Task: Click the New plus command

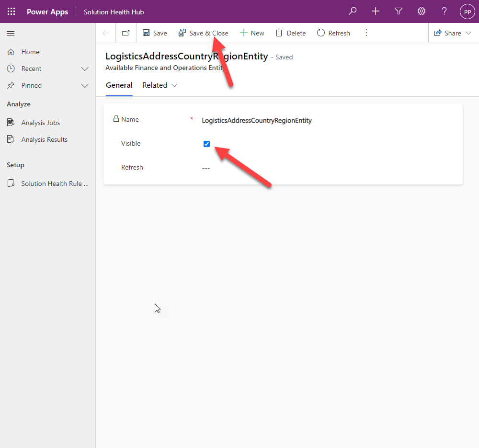Action: (252, 33)
